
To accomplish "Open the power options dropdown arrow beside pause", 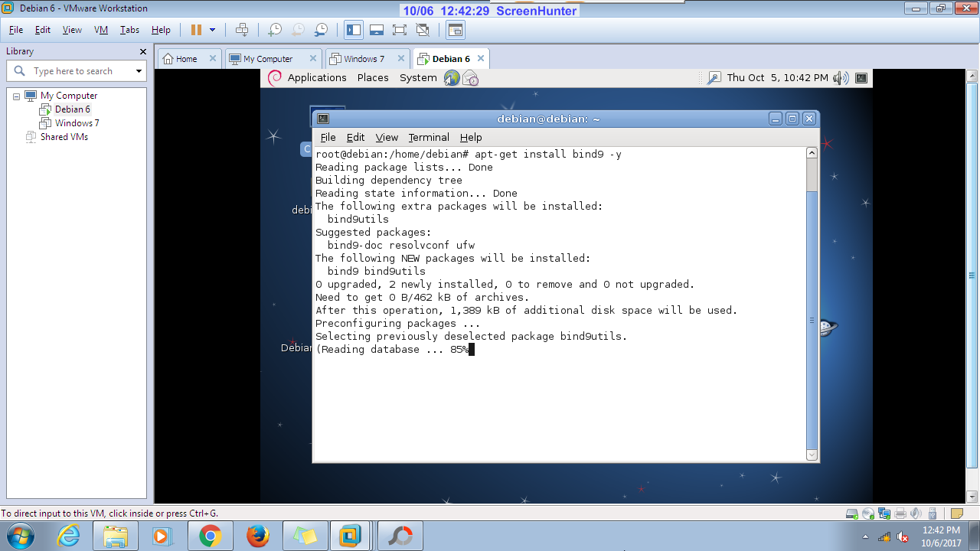I will click(213, 30).
